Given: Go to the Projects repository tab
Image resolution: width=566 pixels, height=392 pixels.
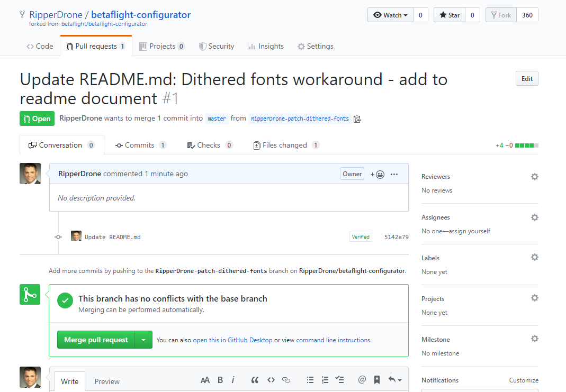Looking at the screenshot, I should pyautogui.click(x=162, y=46).
